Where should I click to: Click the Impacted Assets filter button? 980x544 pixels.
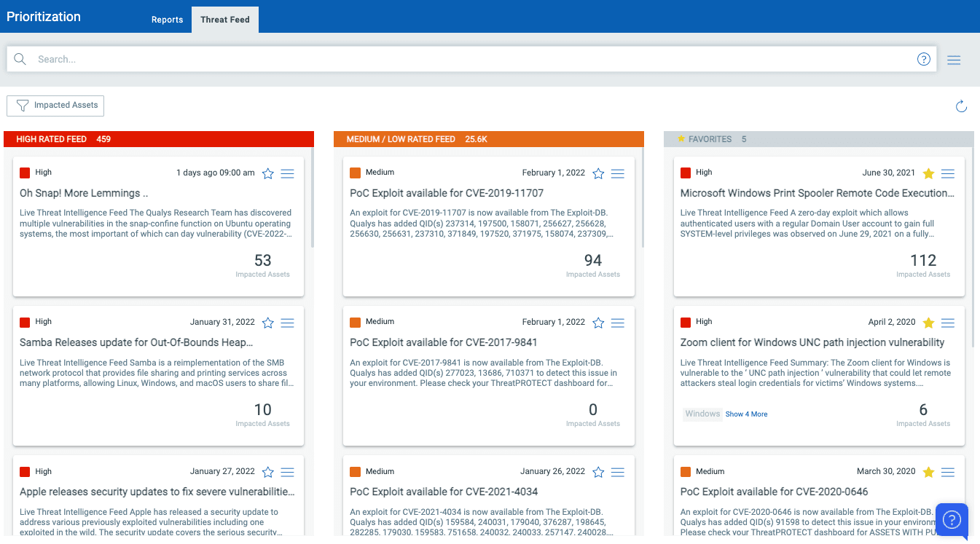pyautogui.click(x=55, y=106)
